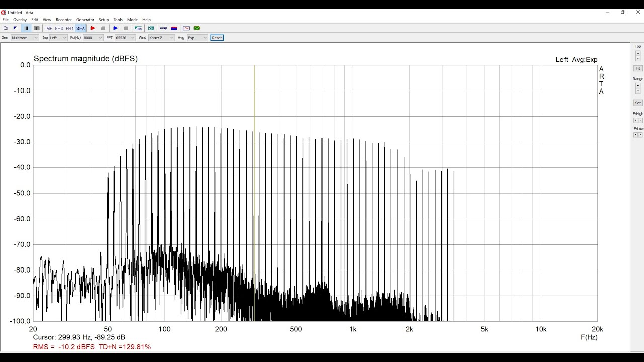Toggle SPA spectrum analyzer mode
Screen dimensions: 644x362
click(80, 28)
